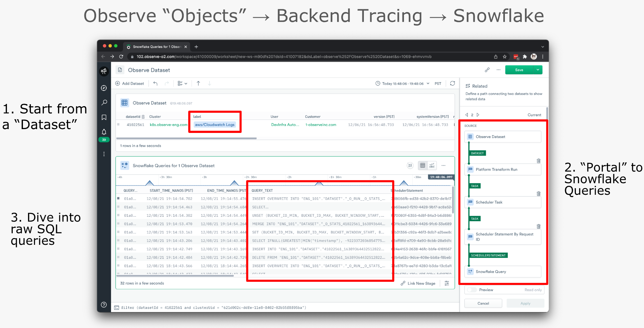This screenshot has height=328, width=644.
Task: Open the Explore compass icon in sidebar
Action: [104, 88]
